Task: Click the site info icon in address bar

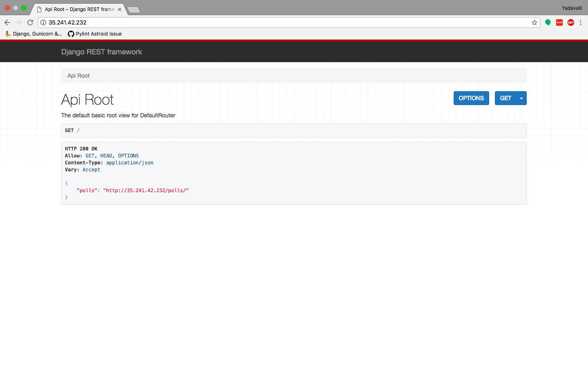Action: (43, 22)
